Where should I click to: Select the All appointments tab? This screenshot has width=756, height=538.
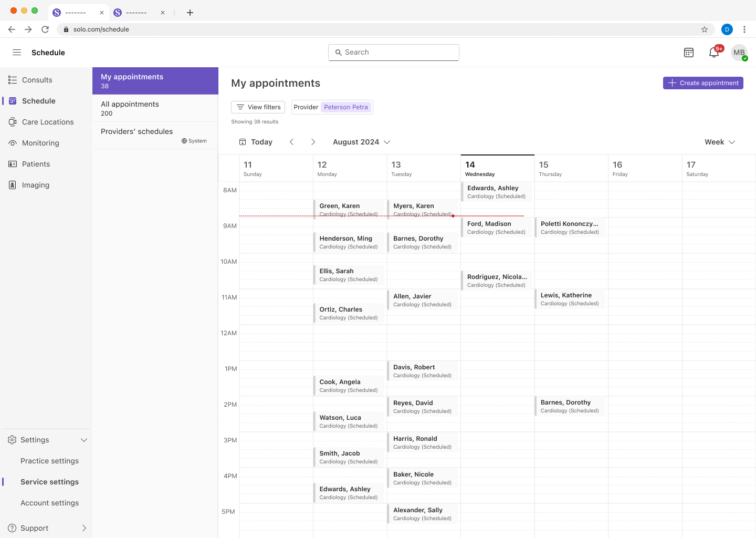155,108
